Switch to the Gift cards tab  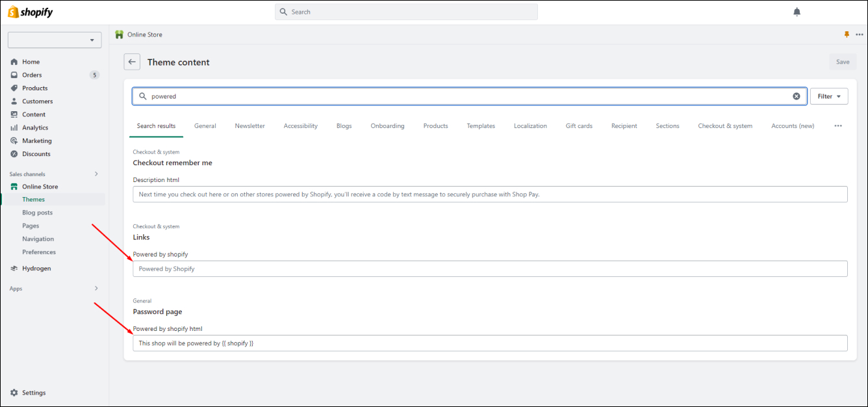(x=579, y=126)
